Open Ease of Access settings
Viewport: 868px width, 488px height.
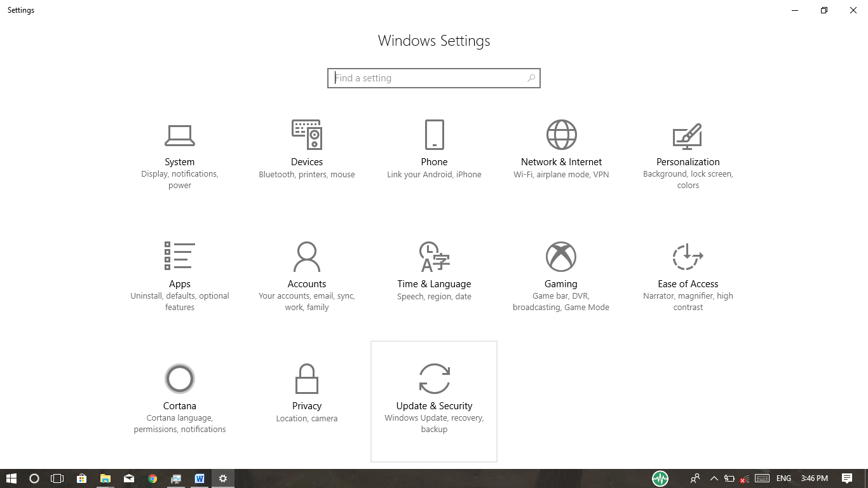(x=688, y=273)
